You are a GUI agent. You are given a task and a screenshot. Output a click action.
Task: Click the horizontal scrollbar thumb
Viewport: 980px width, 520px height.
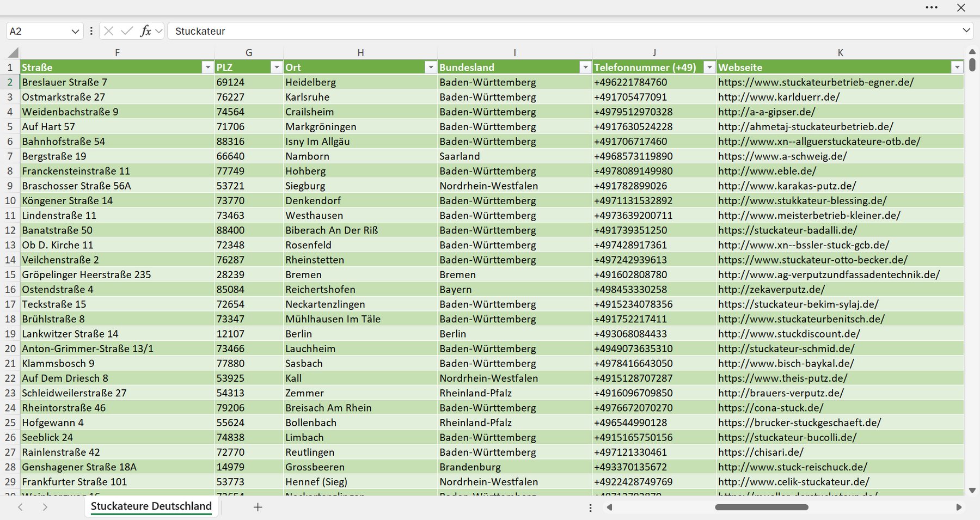pos(761,507)
